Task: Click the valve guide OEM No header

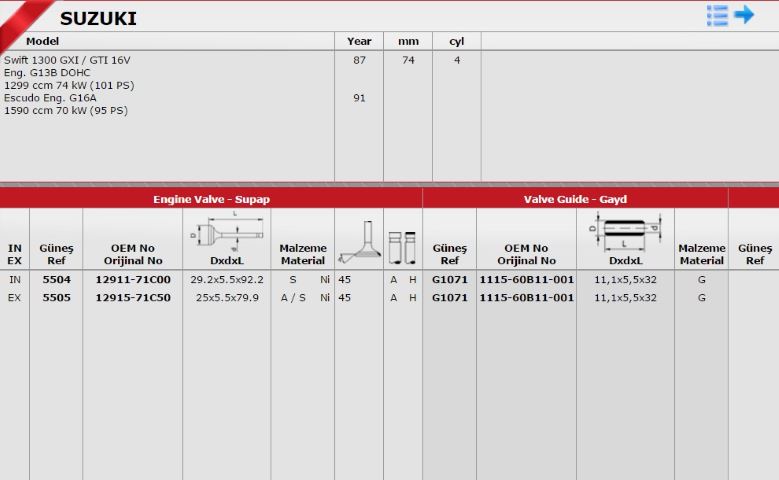Action: 526,254
